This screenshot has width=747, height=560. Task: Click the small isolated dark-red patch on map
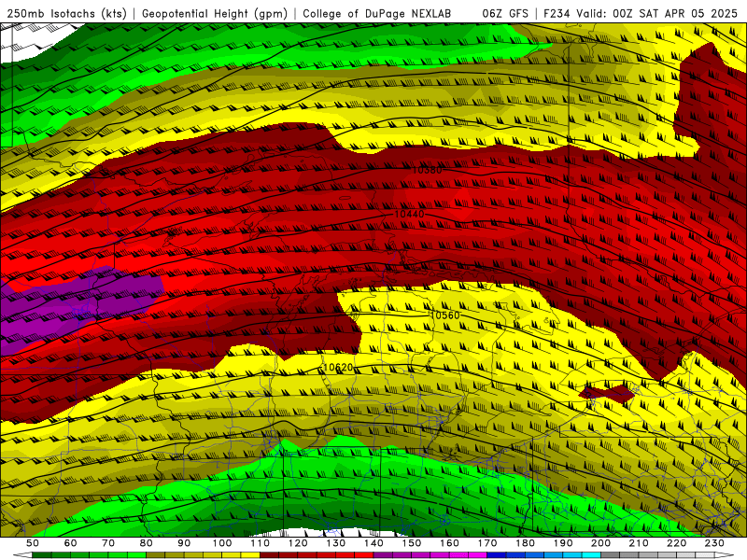607,393
